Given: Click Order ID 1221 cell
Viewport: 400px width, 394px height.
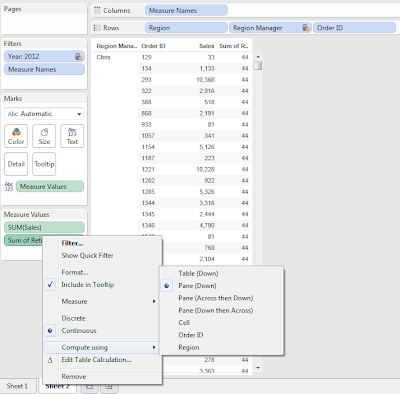Looking at the screenshot, I should tap(148, 169).
